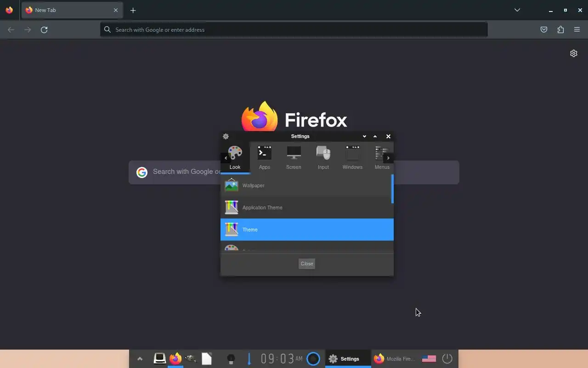
Task: Shade Settings window with down arrow
Action: (364, 136)
